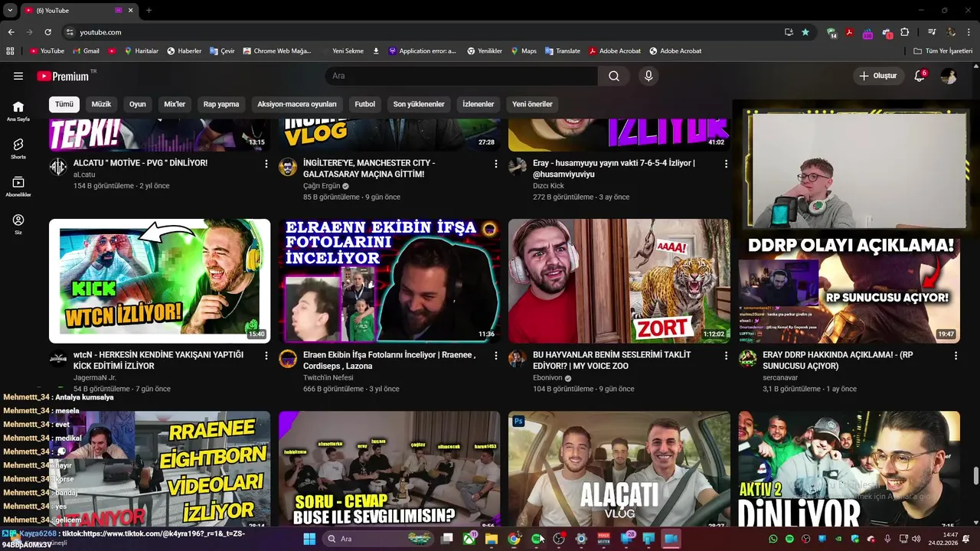Select the Mix'ler filter chip
This screenshot has height=551, width=980.
175,104
